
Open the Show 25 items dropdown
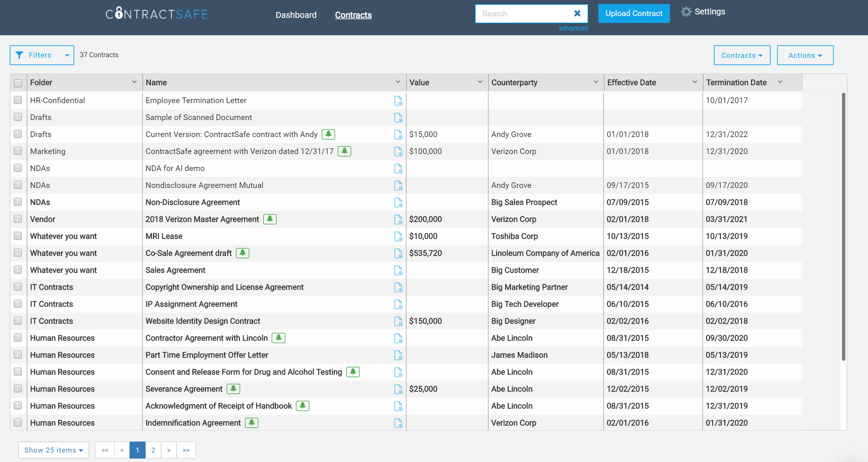[x=53, y=450]
